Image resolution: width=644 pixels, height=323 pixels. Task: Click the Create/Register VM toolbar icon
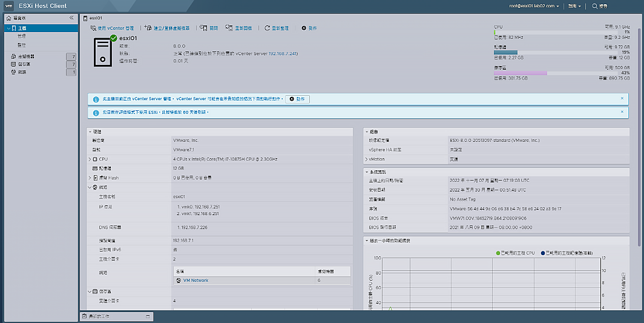(148, 28)
